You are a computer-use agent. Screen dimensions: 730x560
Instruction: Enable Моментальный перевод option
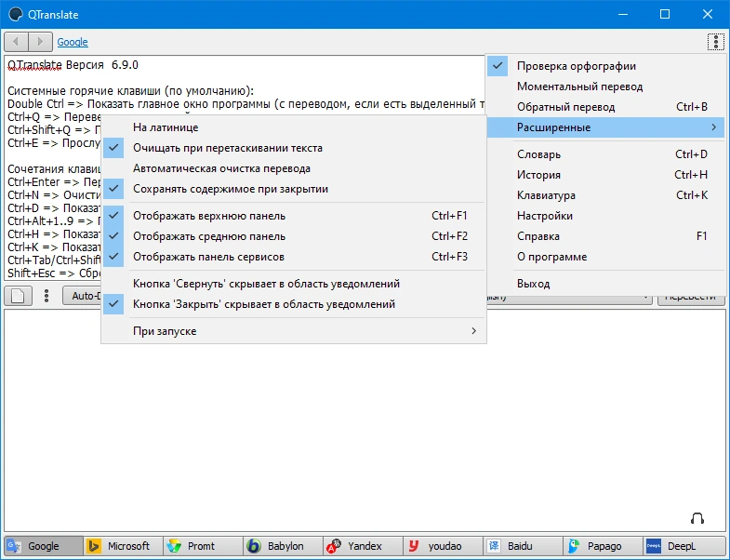[605, 87]
